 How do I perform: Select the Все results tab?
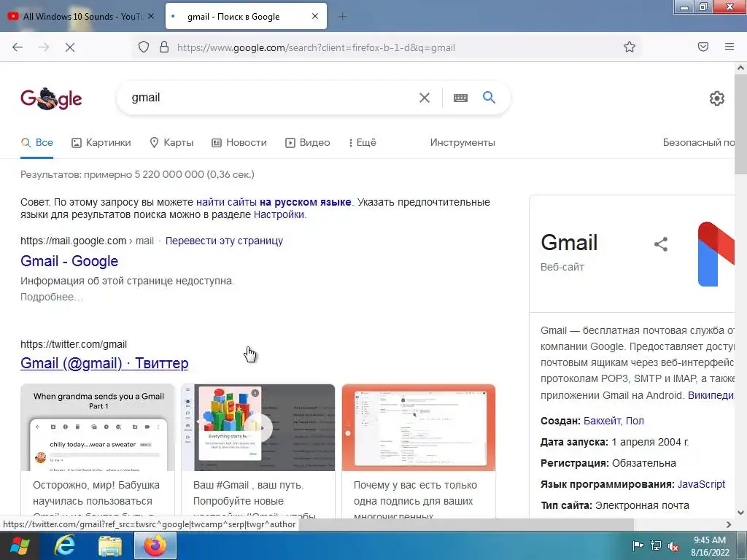coord(36,142)
